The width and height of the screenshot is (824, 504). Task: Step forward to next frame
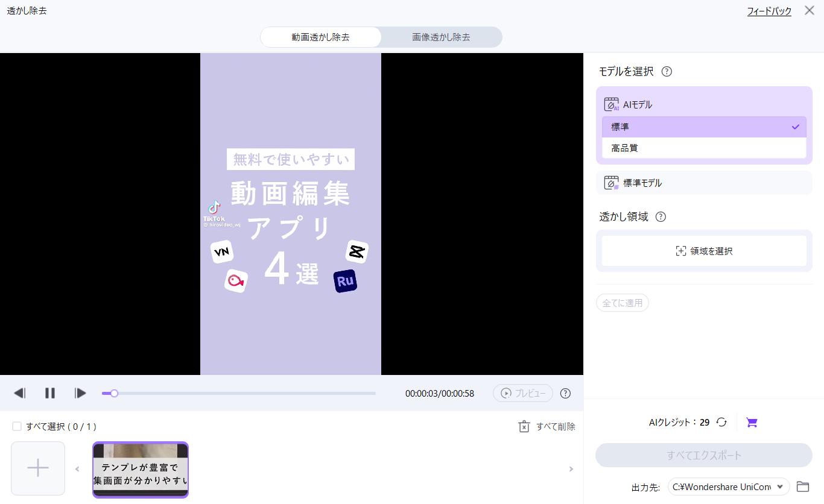(x=80, y=393)
